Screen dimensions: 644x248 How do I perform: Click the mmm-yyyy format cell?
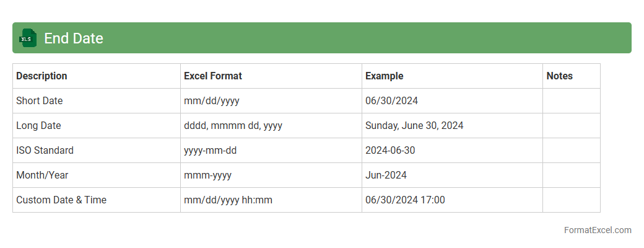(207, 175)
